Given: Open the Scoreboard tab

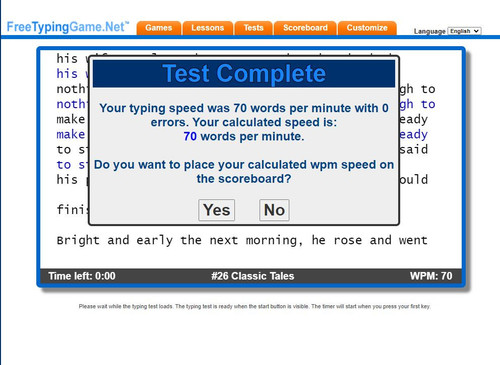Looking at the screenshot, I should (x=305, y=28).
